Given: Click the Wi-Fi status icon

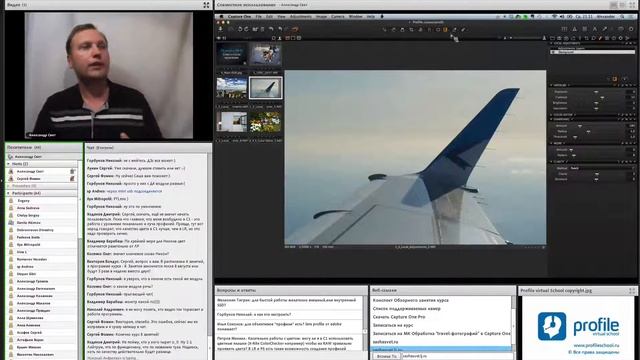Looking at the screenshot, I should [555, 17].
